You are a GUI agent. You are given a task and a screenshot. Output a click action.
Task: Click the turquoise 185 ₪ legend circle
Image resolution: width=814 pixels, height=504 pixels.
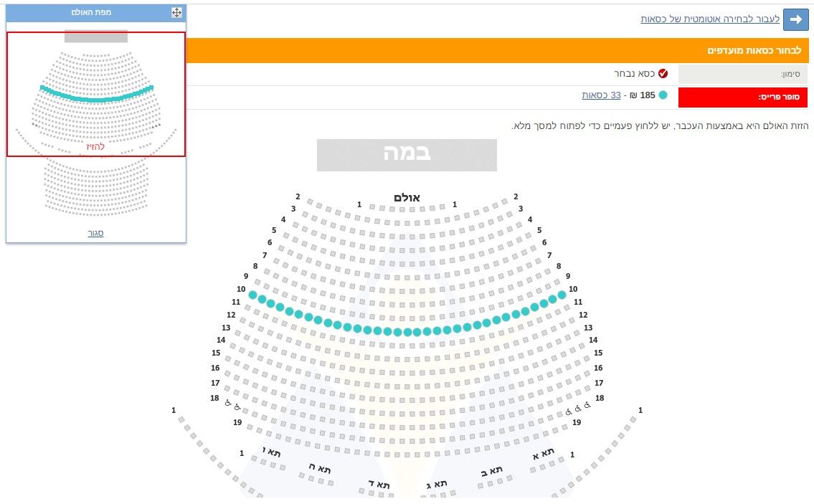pos(663,95)
